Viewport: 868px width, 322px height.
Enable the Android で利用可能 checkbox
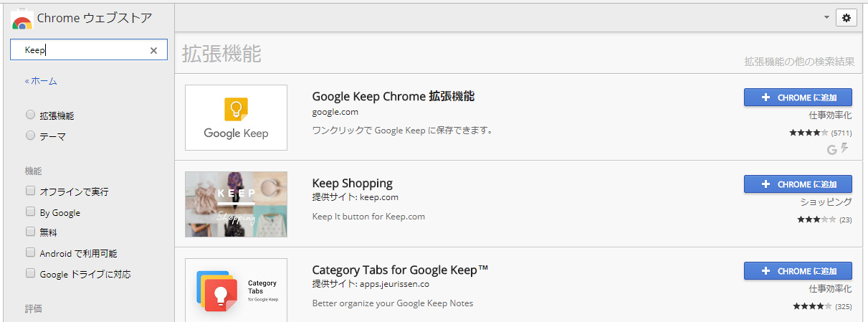(x=30, y=253)
